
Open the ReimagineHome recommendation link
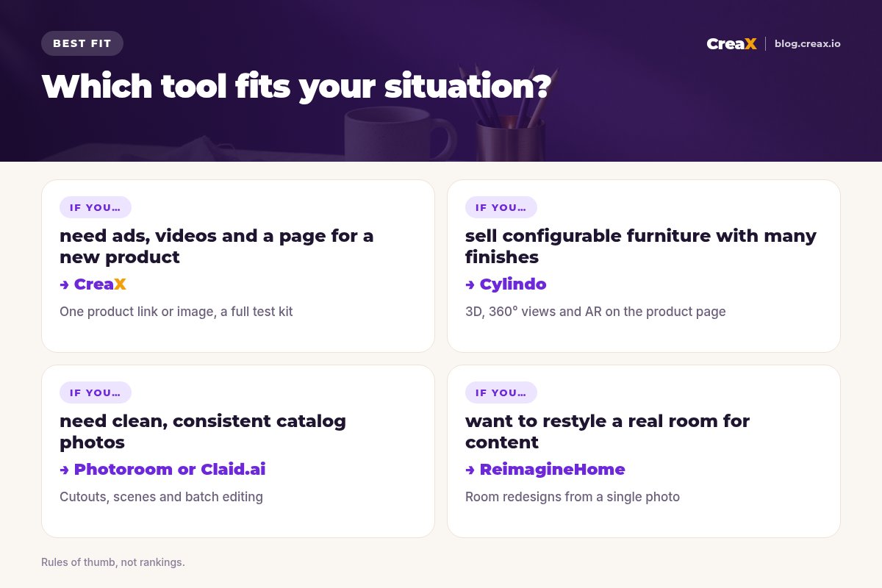(553, 469)
